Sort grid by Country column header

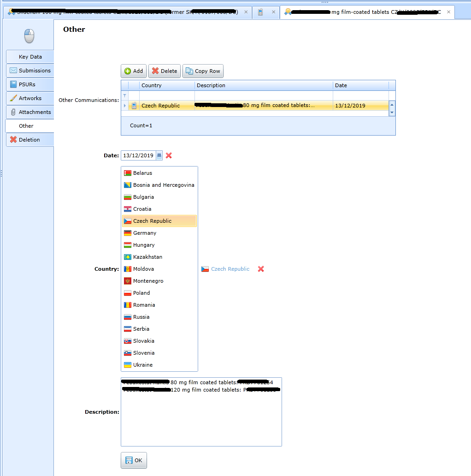(x=166, y=85)
